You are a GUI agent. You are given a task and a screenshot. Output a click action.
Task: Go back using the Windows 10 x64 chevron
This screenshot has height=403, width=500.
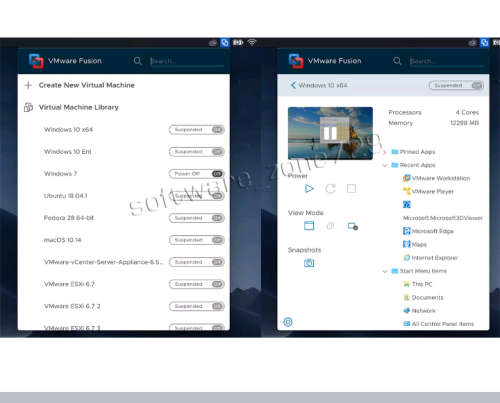click(293, 85)
